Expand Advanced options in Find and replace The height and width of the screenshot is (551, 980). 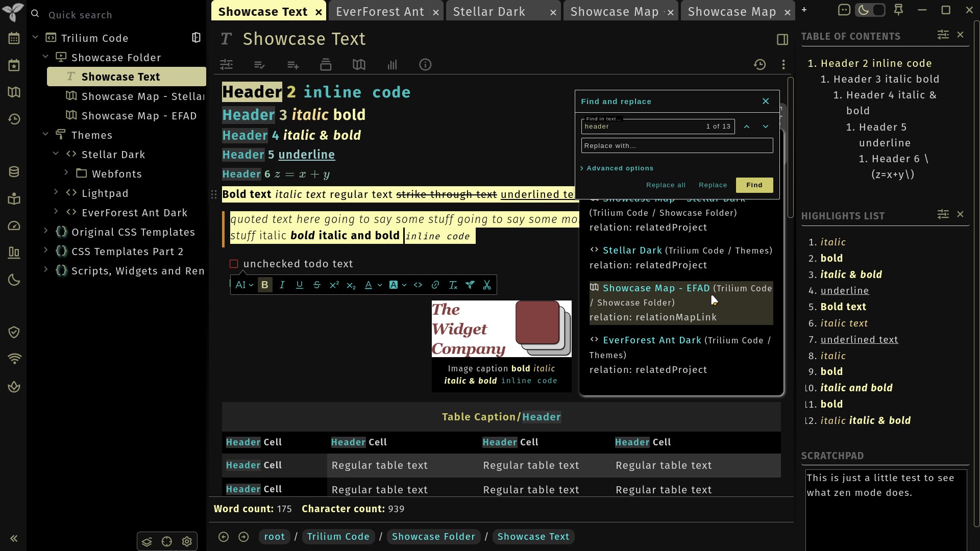(x=617, y=168)
